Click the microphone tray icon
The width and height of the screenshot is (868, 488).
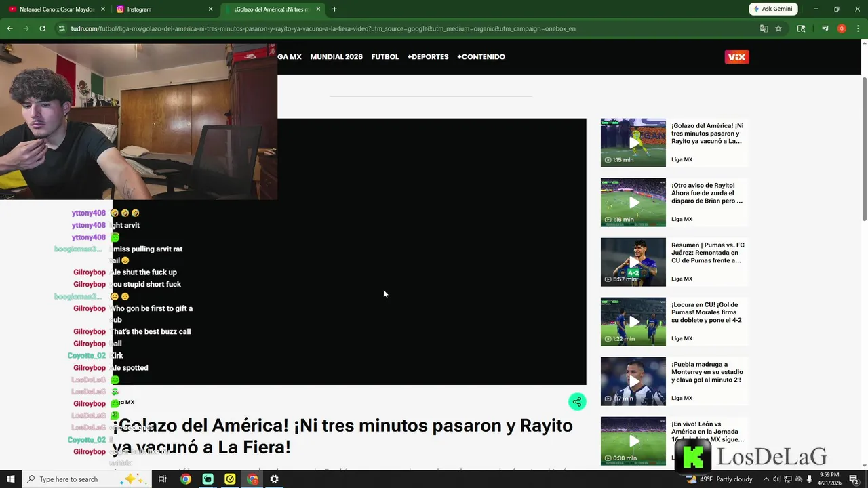809,479
